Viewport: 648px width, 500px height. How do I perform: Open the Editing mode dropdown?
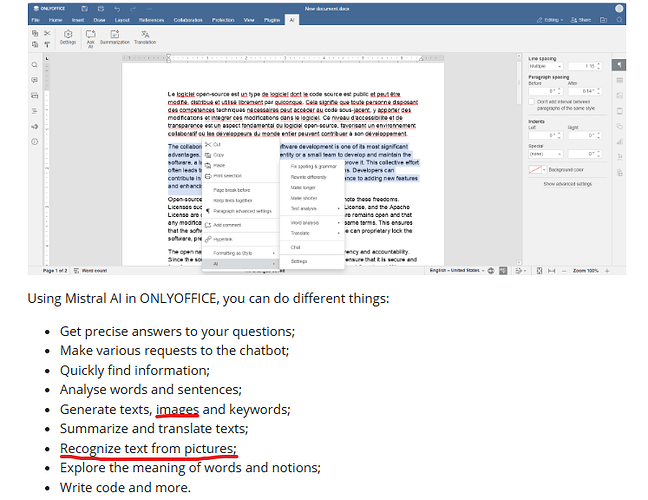click(550, 20)
